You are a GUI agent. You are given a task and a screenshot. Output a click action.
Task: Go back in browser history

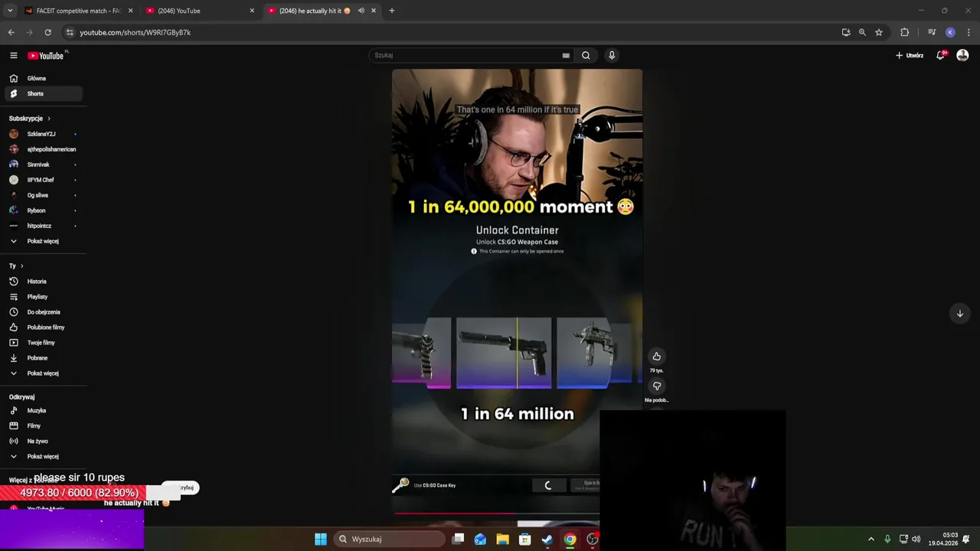tap(11, 32)
